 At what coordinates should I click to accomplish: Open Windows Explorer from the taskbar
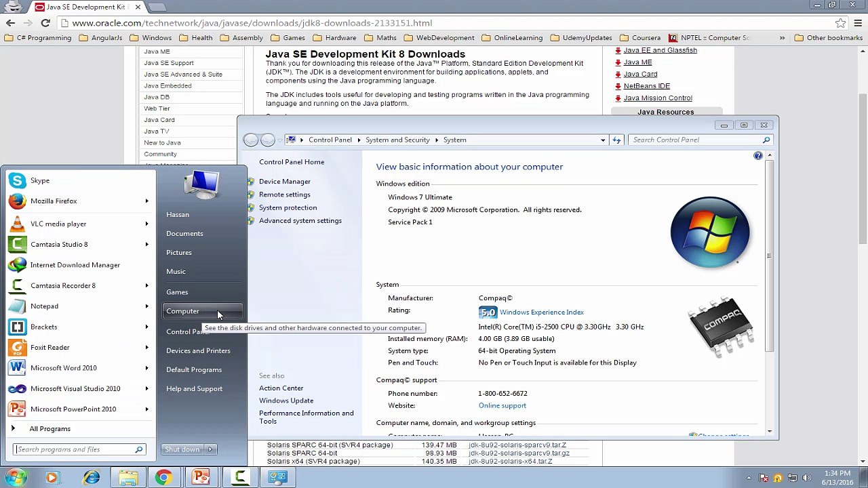pyautogui.click(x=128, y=478)
